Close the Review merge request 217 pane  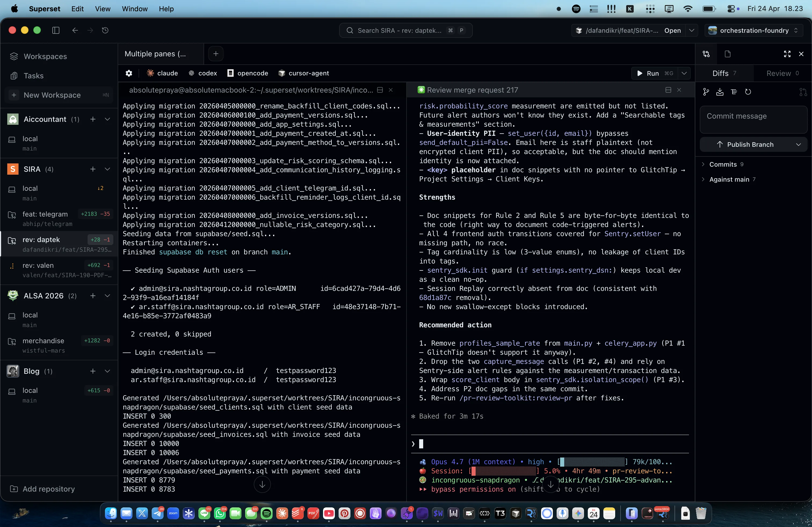point(679,90)
